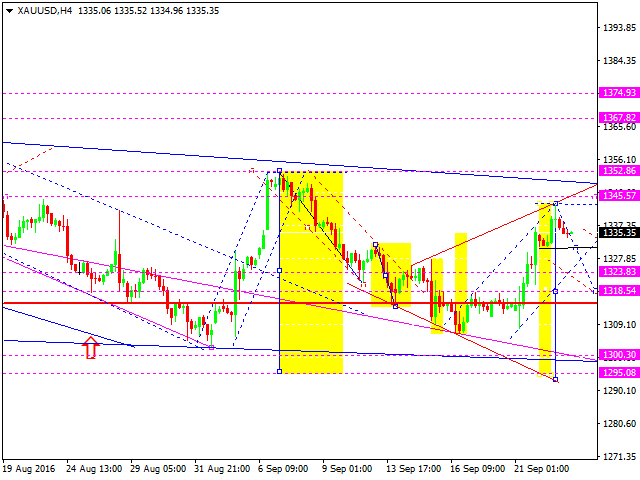
Task: Click the 16 Sep 09:00 time label
Action: point(478,469)
